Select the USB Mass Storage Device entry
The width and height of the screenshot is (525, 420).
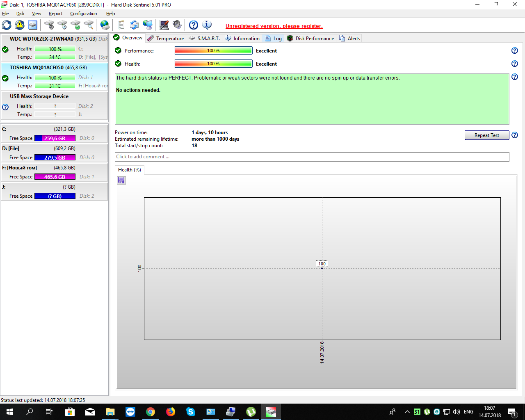(x=55, y=105)
